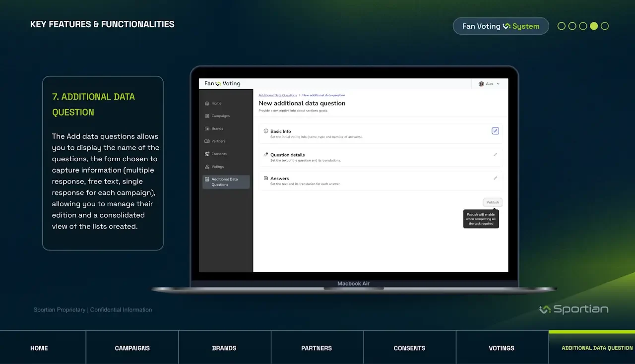Go to the CAMPAIGNS bottom tab
635x364 pixels.
click(x=132, y=348)
